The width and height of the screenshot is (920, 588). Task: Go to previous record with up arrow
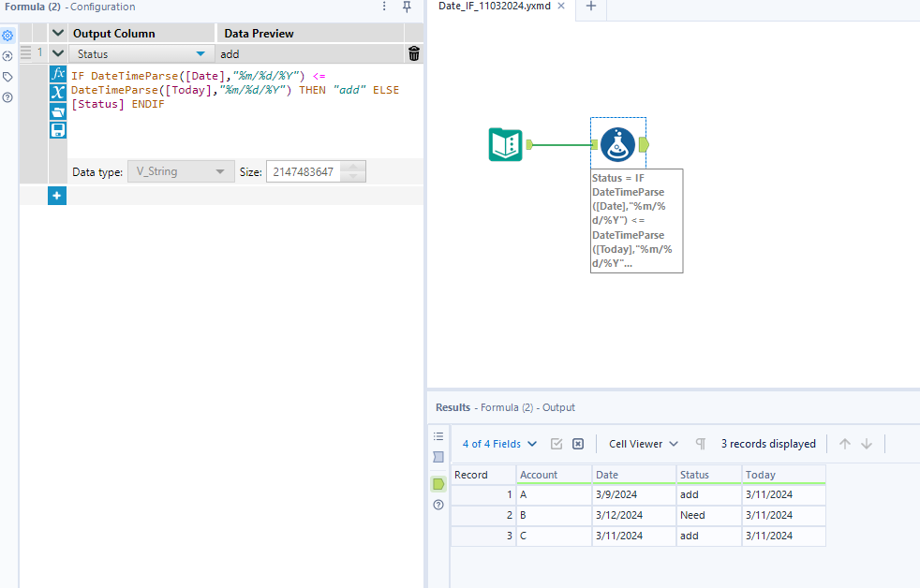(845, 444)
